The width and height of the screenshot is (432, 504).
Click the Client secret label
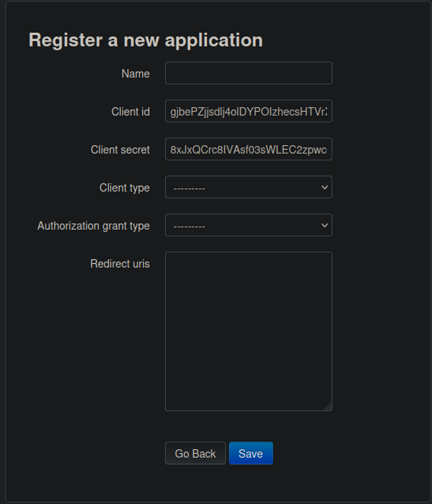(x=120, y=150)
